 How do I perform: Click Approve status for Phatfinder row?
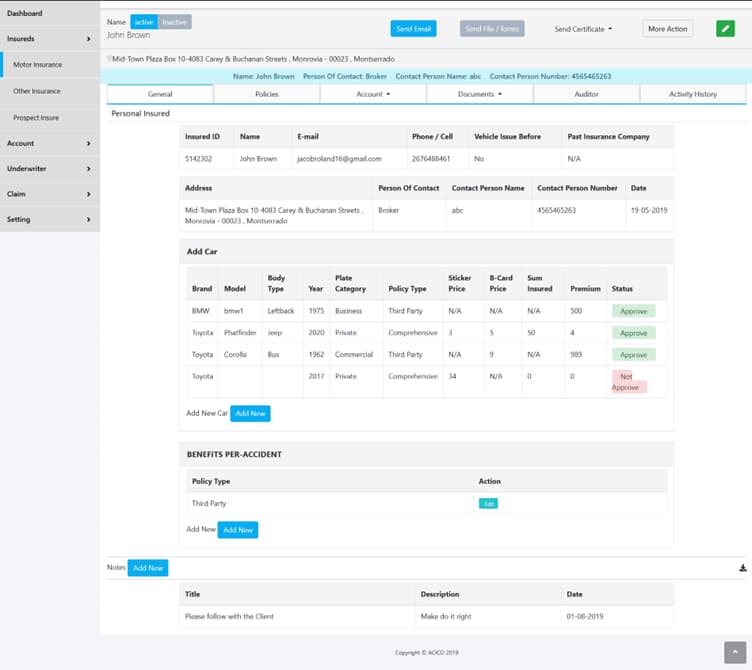[x=634, y=333]
